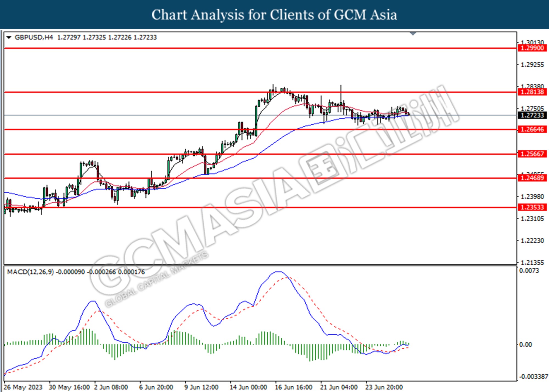
Task: Click the 21 Jun 04:00 time label
Action: 339,387
